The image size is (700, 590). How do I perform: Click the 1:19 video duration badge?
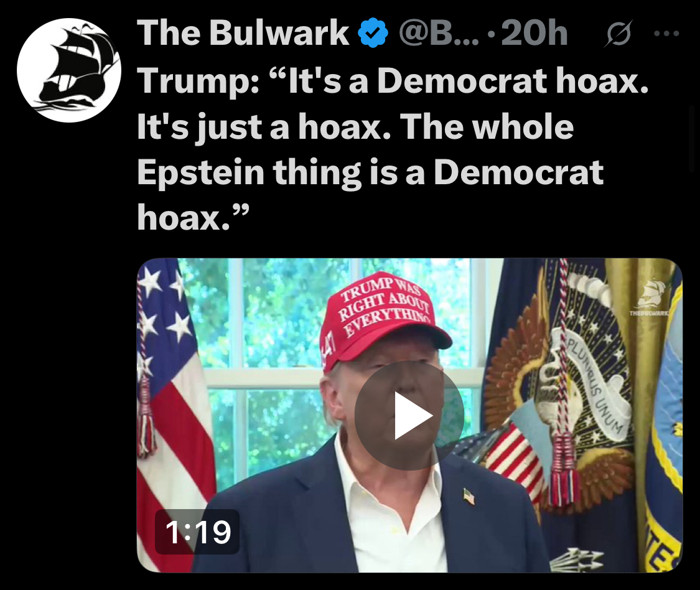pos(197,532)
